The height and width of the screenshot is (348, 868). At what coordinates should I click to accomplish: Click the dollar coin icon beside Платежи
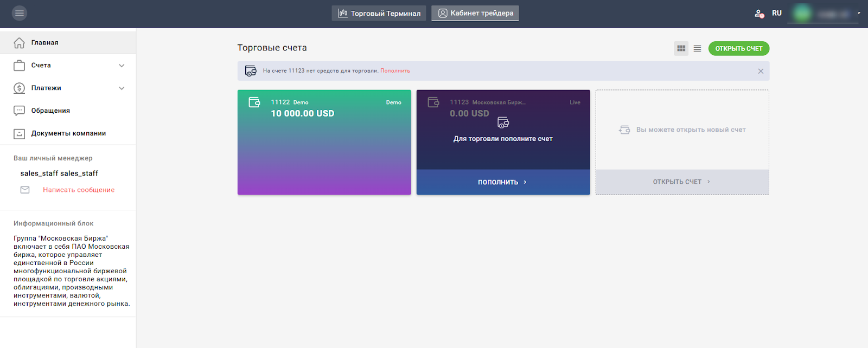tap(19, 88)
